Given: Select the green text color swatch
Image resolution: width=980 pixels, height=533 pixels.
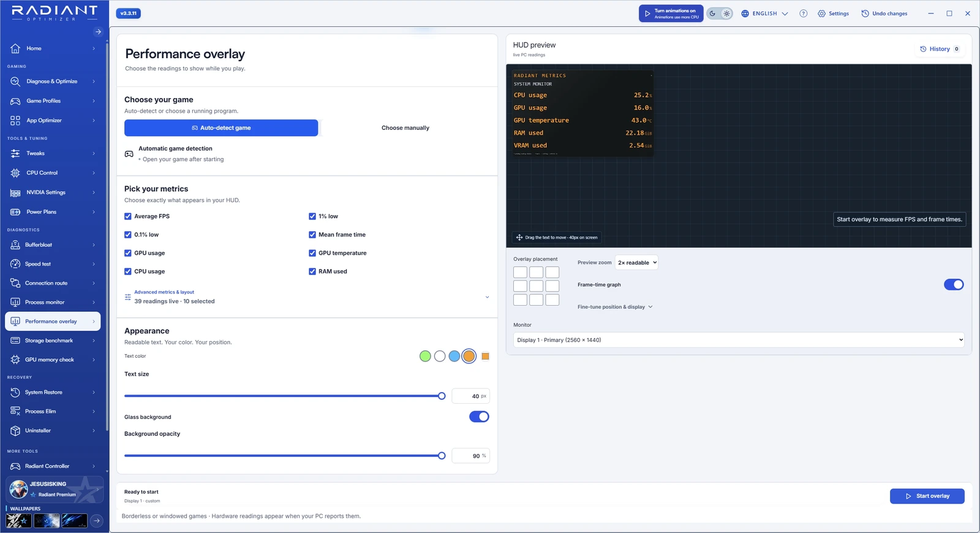Looking at the screenshot, I should click(425, 356).
